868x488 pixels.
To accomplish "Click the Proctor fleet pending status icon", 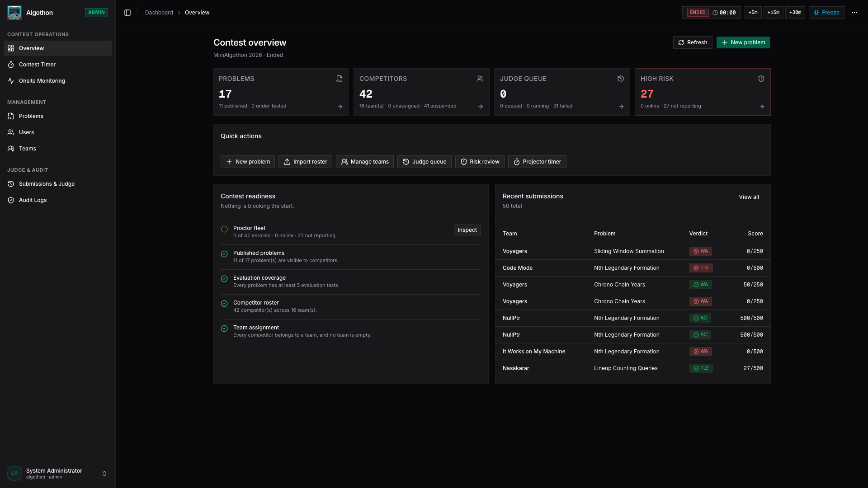I will point(224,229).
